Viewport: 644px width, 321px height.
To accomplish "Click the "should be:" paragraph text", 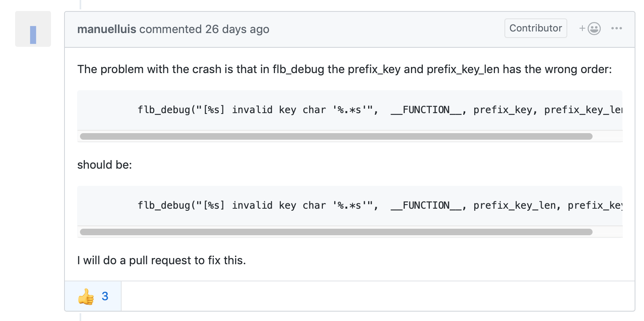I will 104,165.
